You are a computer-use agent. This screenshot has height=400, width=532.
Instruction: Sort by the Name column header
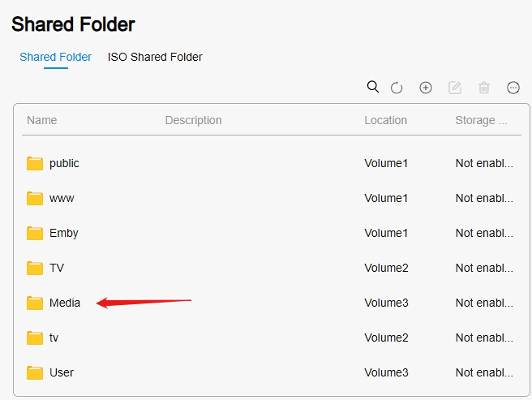(x=41, y=120)
